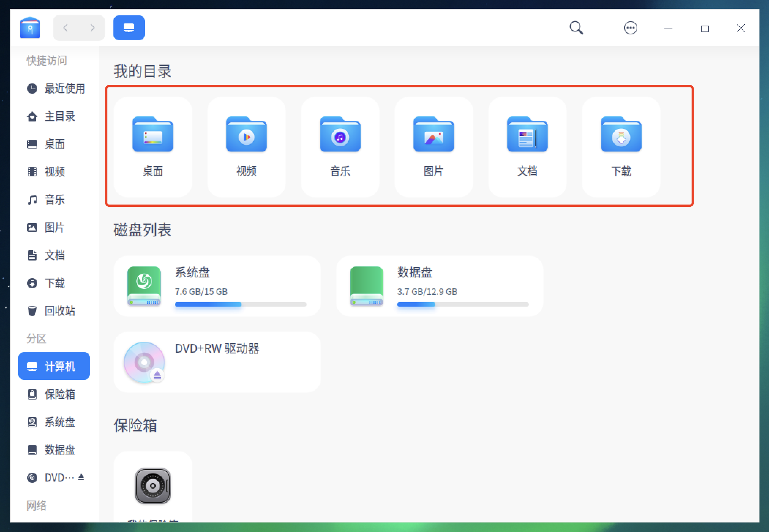Select 计算机 in the sidebar
This screenshot has width=769, height=532.
54,366
